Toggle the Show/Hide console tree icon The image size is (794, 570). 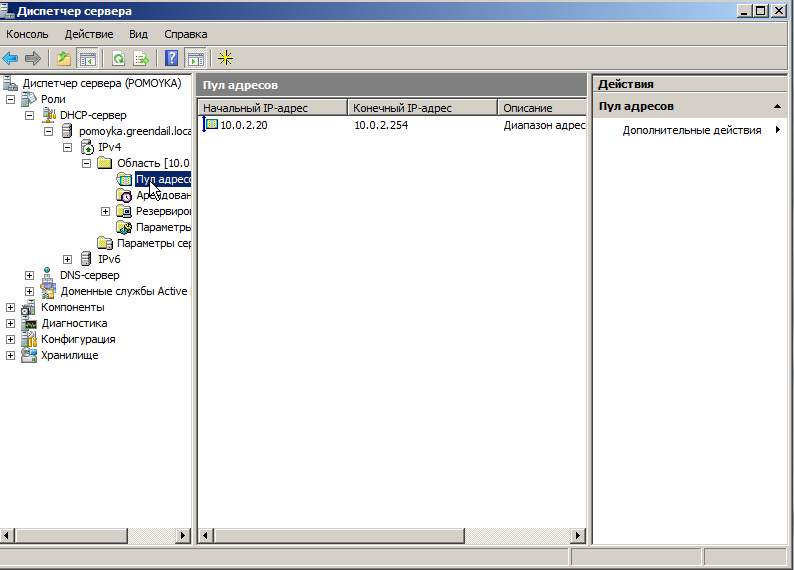pos(87,58)
